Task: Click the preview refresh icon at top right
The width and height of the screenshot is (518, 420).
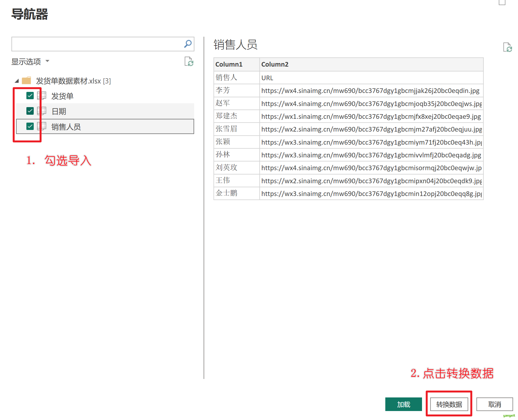Action: click(x=507, y=47)
